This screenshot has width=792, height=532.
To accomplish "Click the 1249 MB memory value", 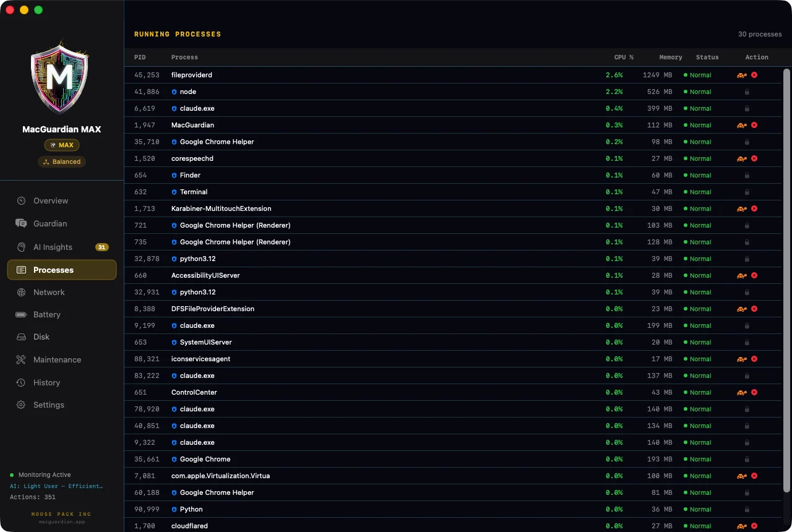I will click(657, 75).
